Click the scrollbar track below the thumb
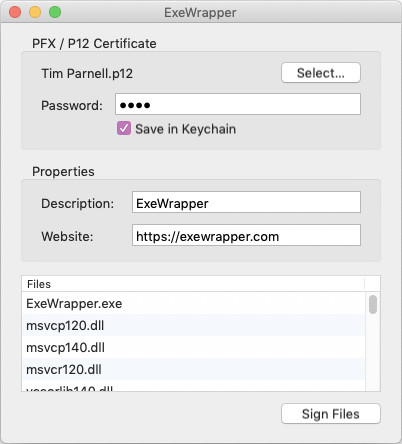This screenshot has width=402, height=444. 373,352
